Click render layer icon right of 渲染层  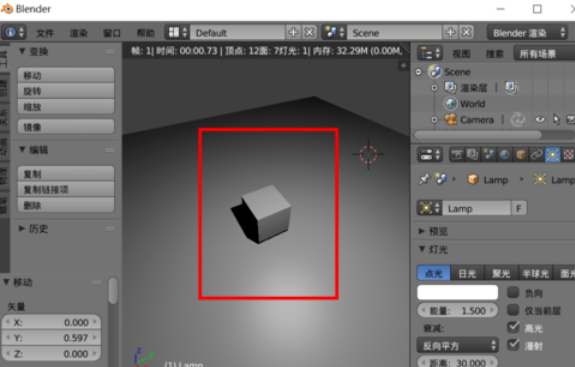512,88
